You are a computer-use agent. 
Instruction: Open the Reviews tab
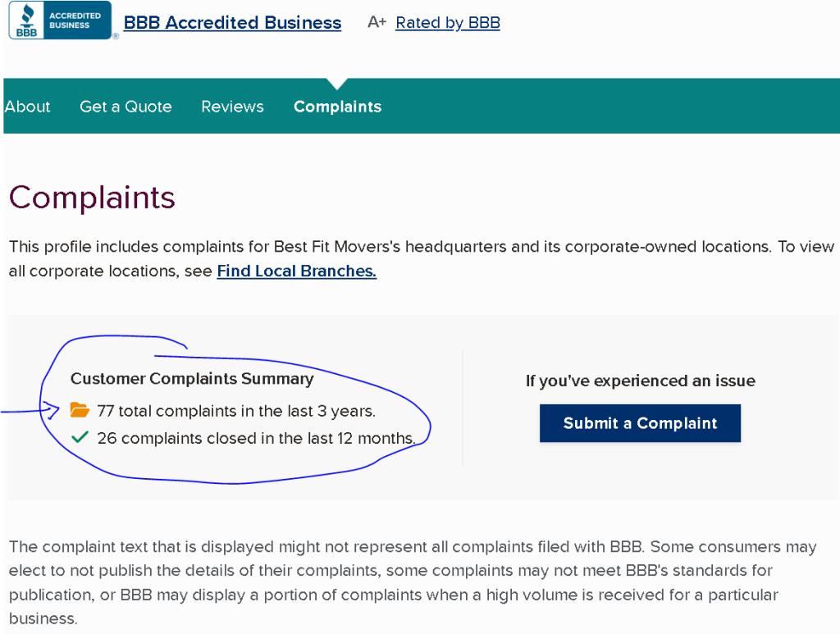(232, 107)
